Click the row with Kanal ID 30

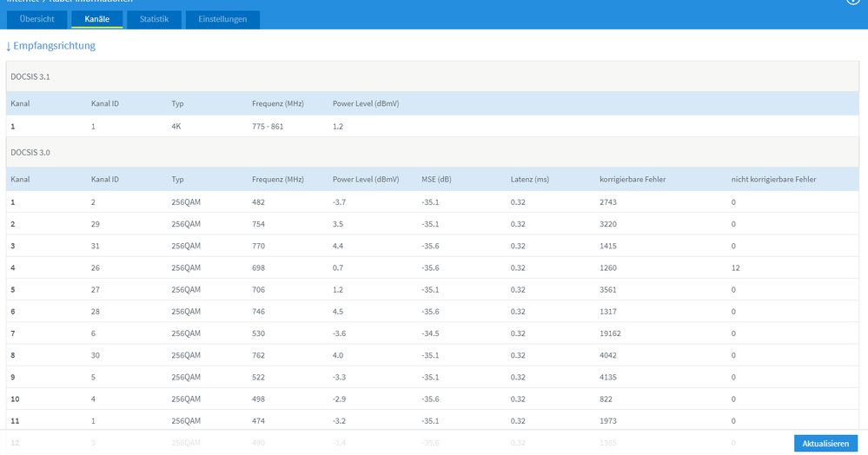pos(433,355)
